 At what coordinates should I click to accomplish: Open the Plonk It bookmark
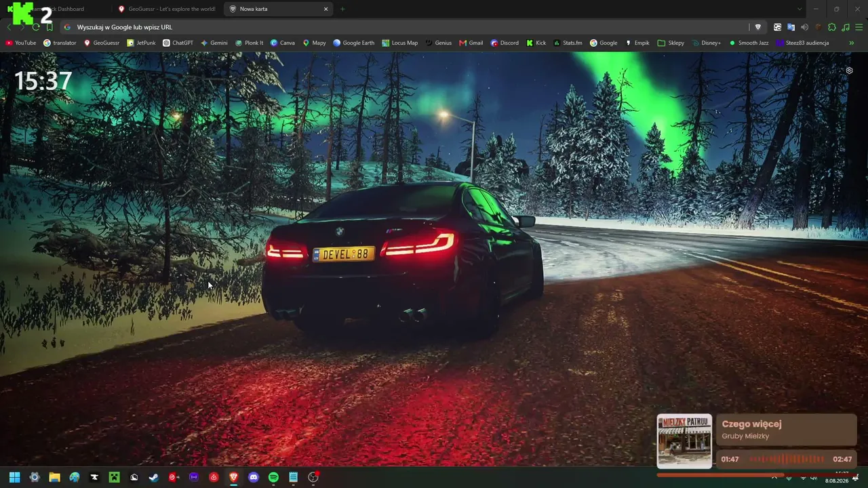coord(249,43)
